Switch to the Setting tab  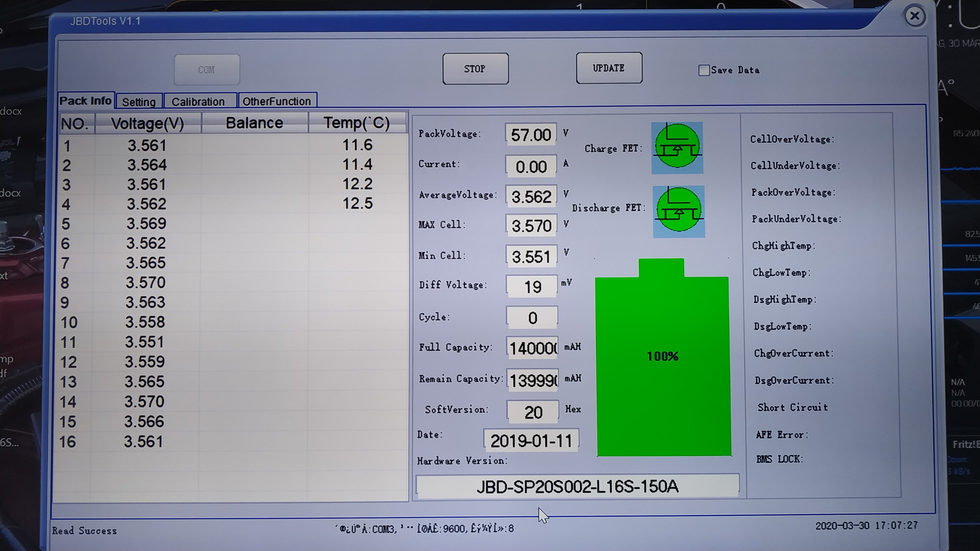139,102
